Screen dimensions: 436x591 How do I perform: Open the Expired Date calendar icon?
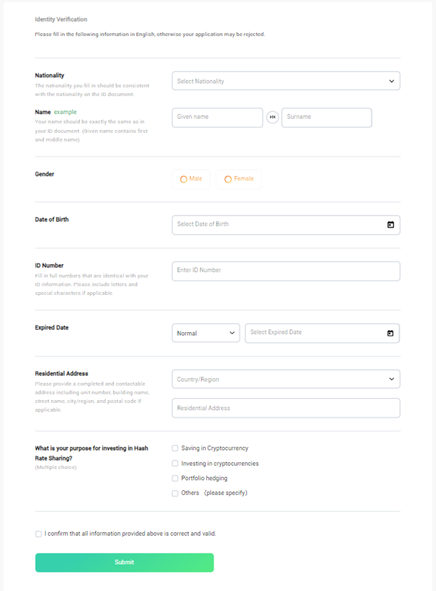coord(390,333)
